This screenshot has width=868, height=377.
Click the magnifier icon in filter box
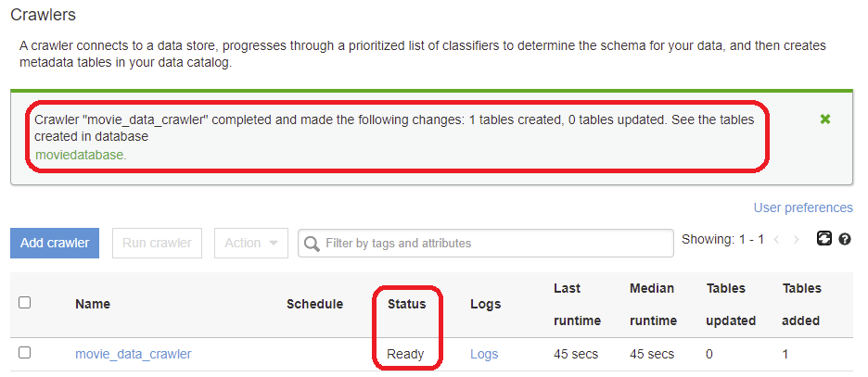point(313,244)
